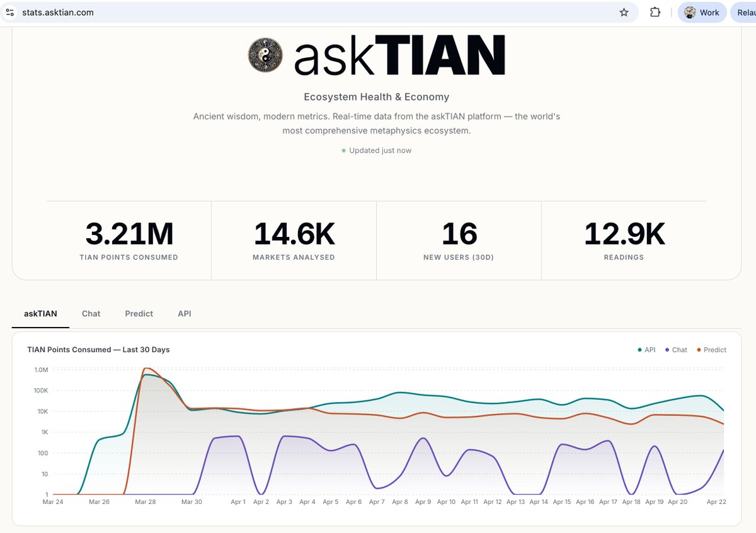This screenshot has width=756, height=533.
Task: Click the 16 new users value
Action: (x=459, y=234)
